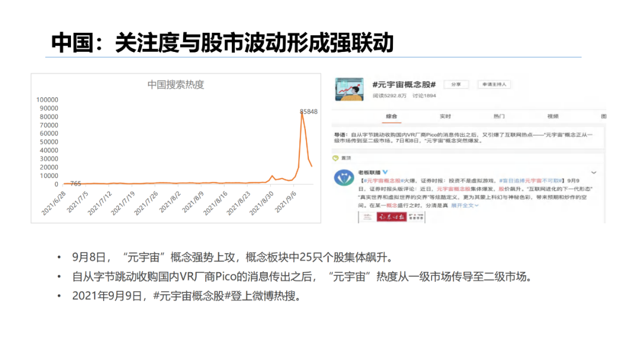Image resolution: width=644 pixels, height=363 pixels.
Task: Click the 置顶 pinned badge icon
Action: 336,156
